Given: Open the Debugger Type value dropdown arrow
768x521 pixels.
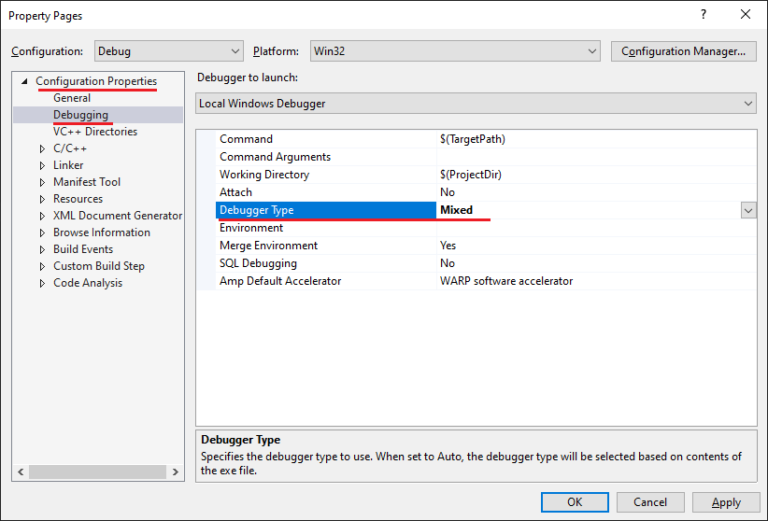Looking at the screenshot, I should [748, 211].
